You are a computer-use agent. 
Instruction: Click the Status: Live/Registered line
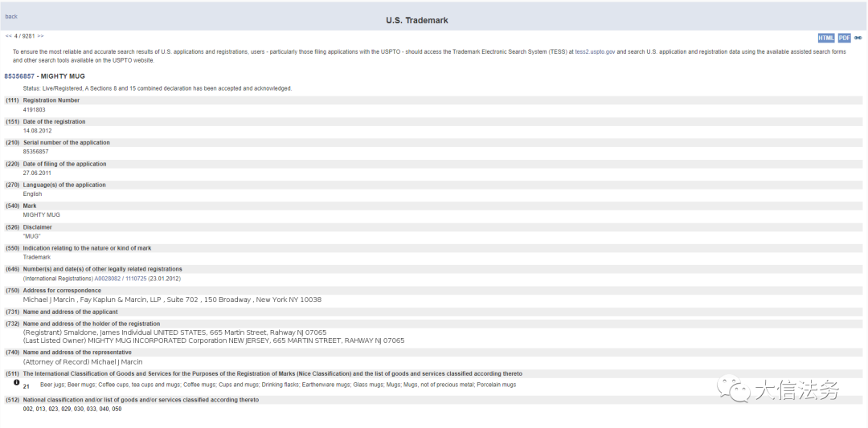point(158,88)
